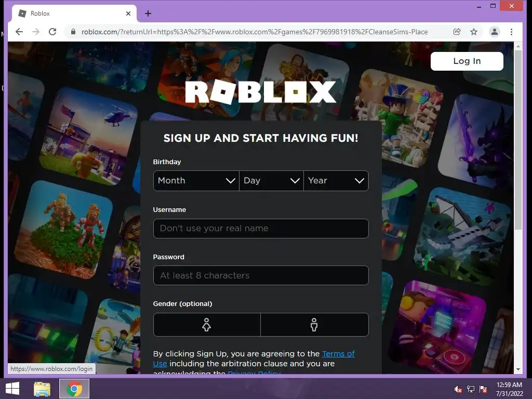The width and height of the screenshot is (532, 399).
Task: Maximize the Chrome window
Action: [x=493, y=6]
